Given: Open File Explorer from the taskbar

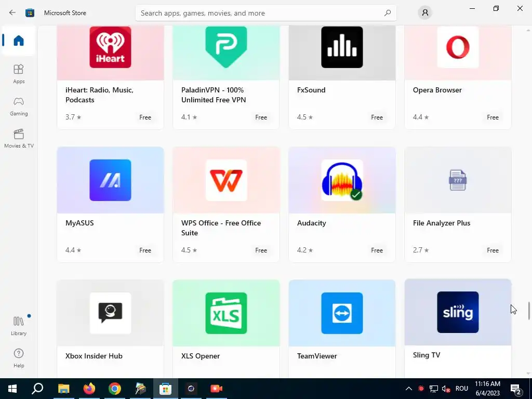Looking at the screenshot, I should click(x=63, y=389).
